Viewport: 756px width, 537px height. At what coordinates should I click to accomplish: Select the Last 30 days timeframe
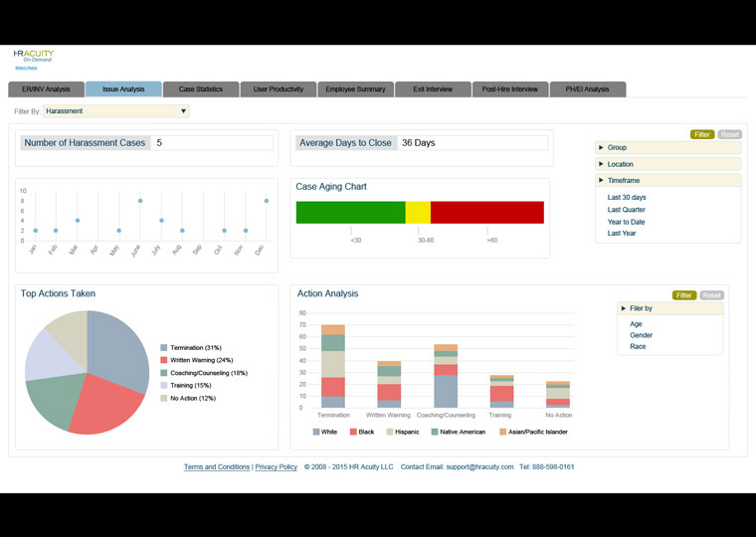click(x=627, y=198)
